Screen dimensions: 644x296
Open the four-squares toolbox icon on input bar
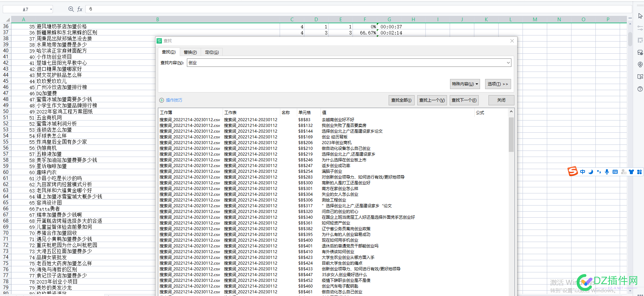(639, 172)
